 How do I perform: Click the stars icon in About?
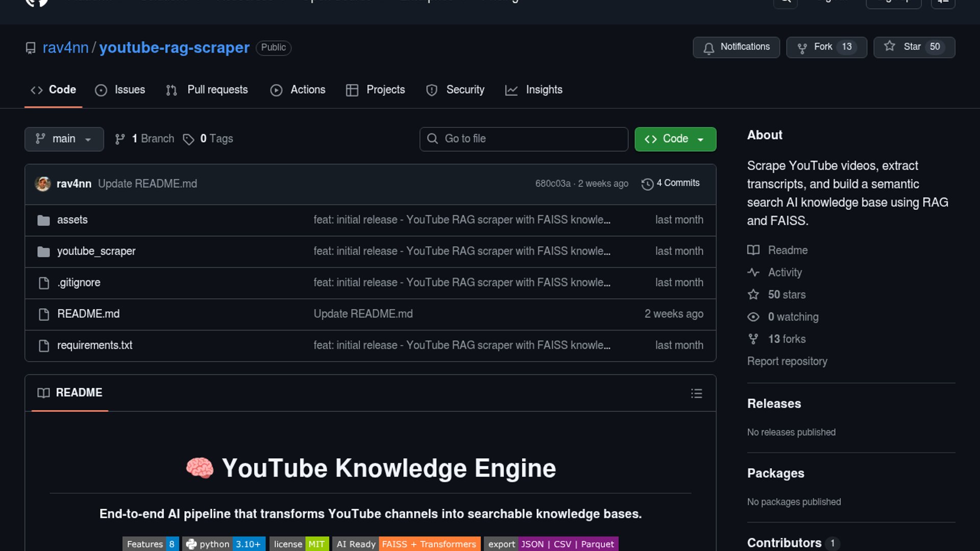tap(753, 295)
